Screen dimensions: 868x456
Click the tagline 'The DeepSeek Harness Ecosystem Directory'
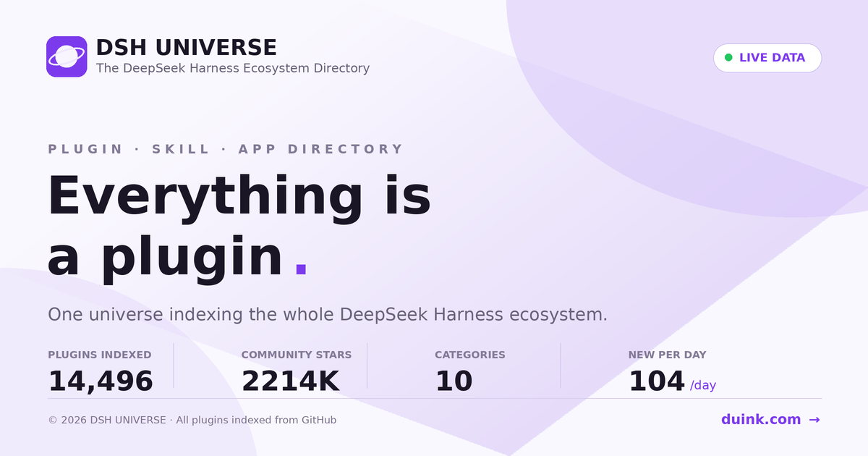tap(233, 69)
